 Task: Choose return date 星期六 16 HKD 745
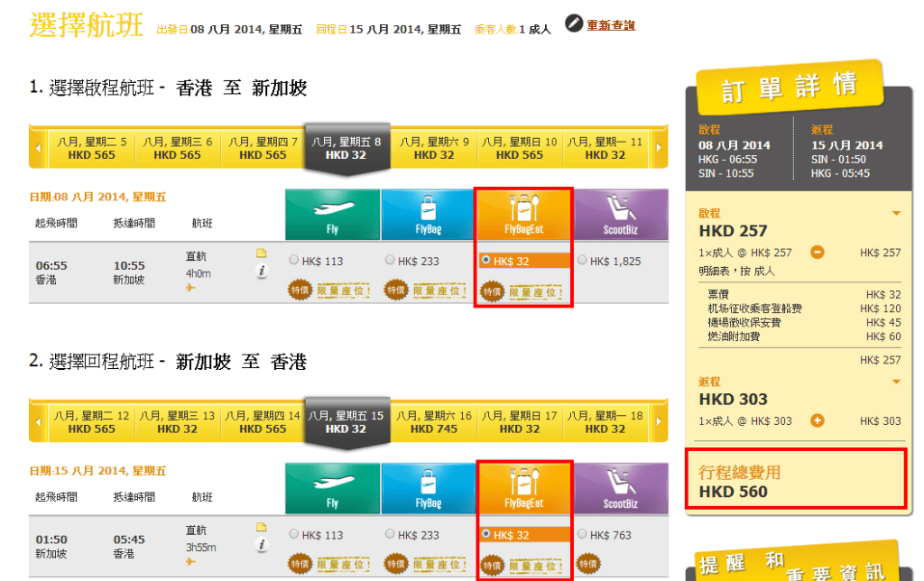tap(434, 422)
